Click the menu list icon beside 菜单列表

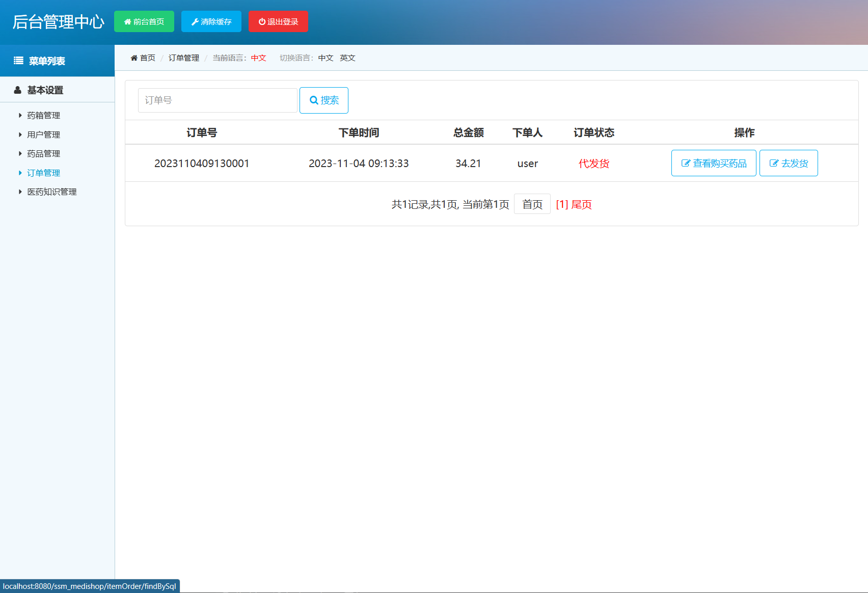[18, 60]
